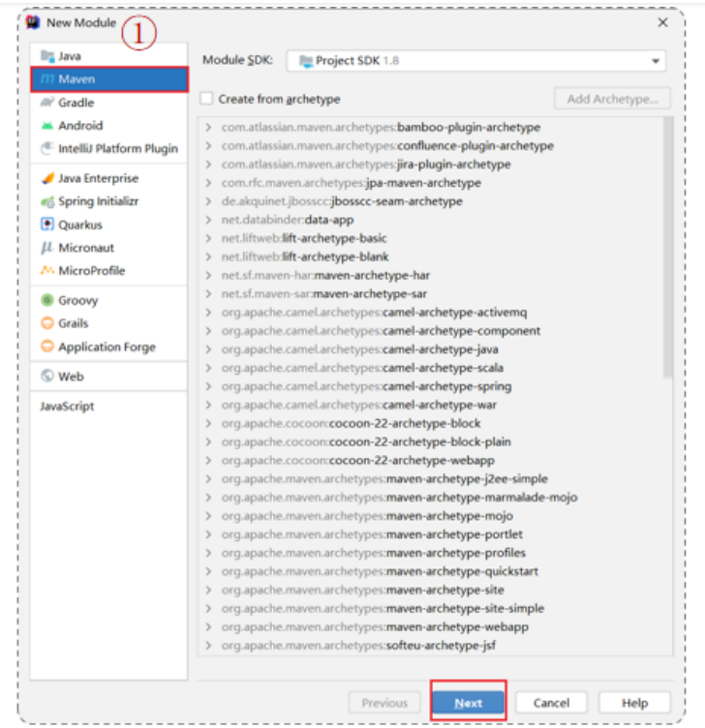Click the MicroProfile icon

[47, 270]
